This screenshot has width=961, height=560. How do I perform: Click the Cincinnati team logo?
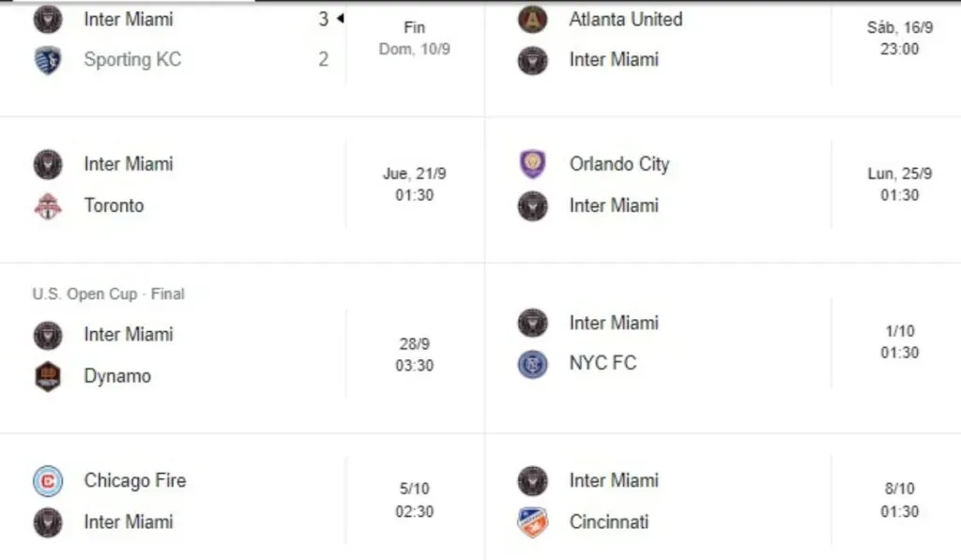click(532, 522)
